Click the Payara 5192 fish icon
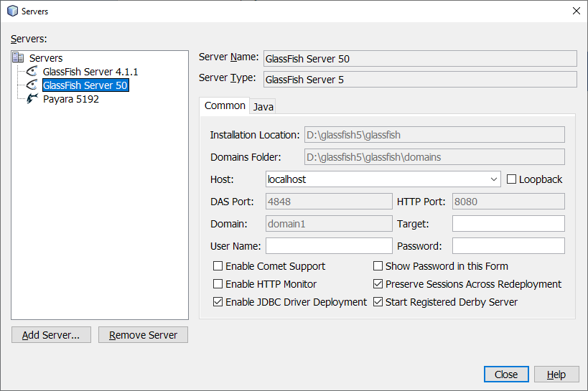 point(32,98)
